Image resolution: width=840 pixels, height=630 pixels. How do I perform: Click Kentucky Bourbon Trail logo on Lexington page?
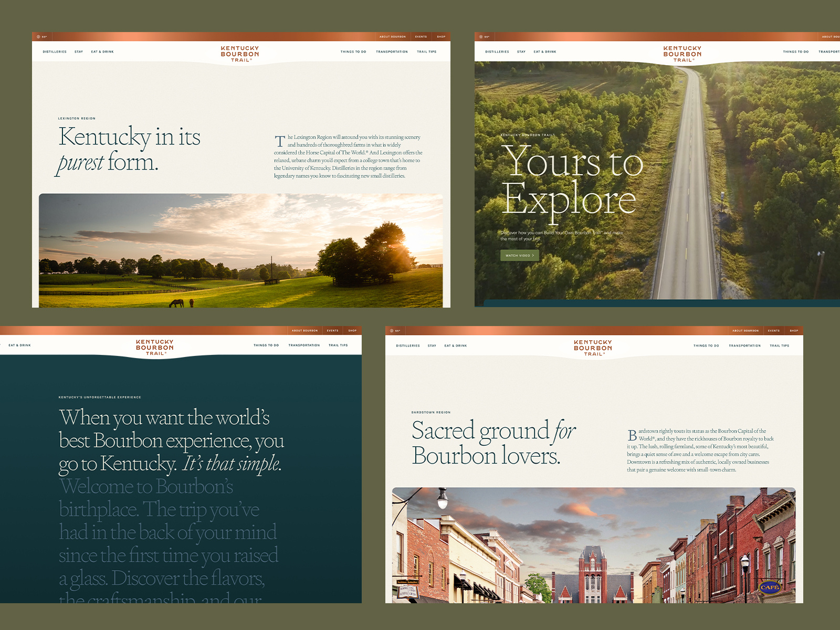click(240, 54)
